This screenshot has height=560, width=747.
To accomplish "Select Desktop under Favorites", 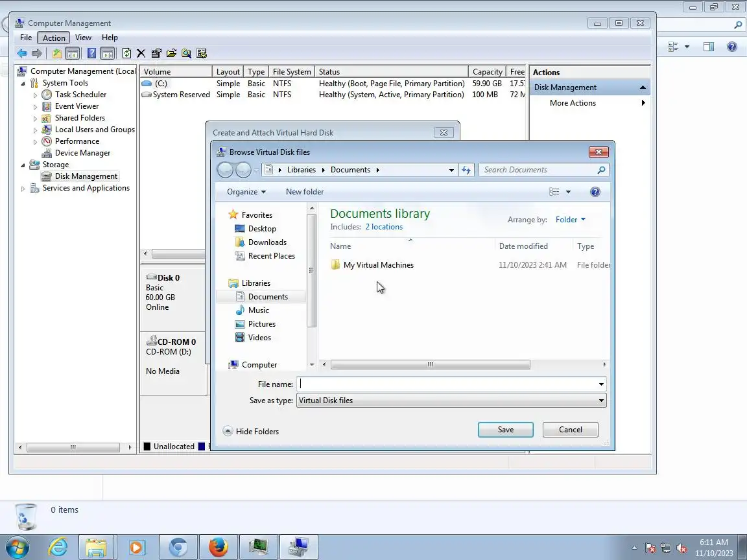I will [261, 229].
